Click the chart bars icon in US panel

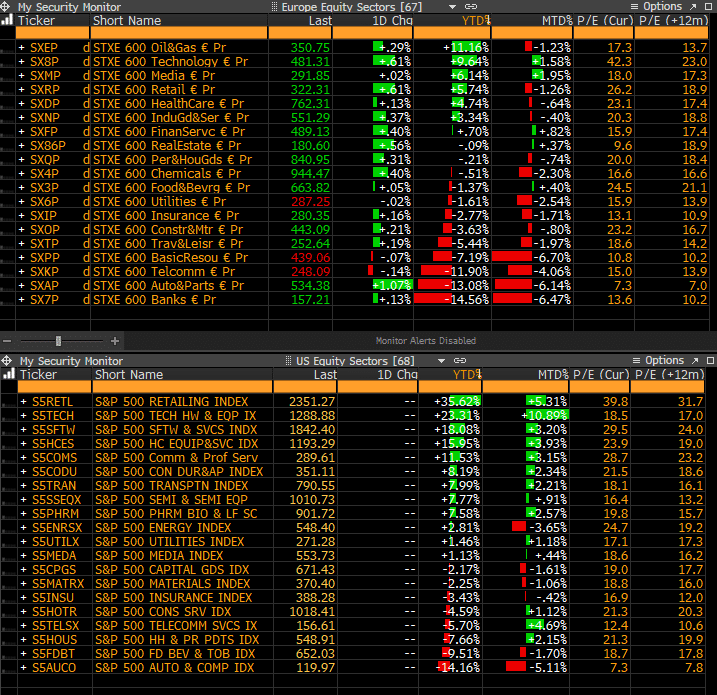click(x=8, y=374)
